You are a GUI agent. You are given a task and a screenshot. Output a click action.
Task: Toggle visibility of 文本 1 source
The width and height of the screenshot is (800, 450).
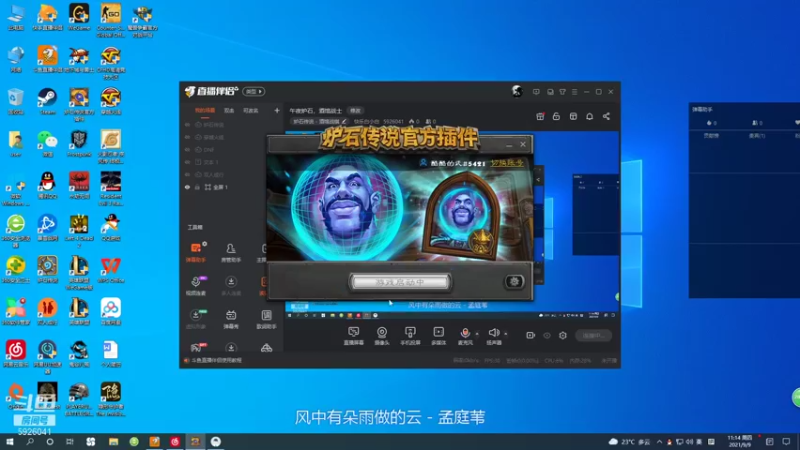tap(187, 162)
